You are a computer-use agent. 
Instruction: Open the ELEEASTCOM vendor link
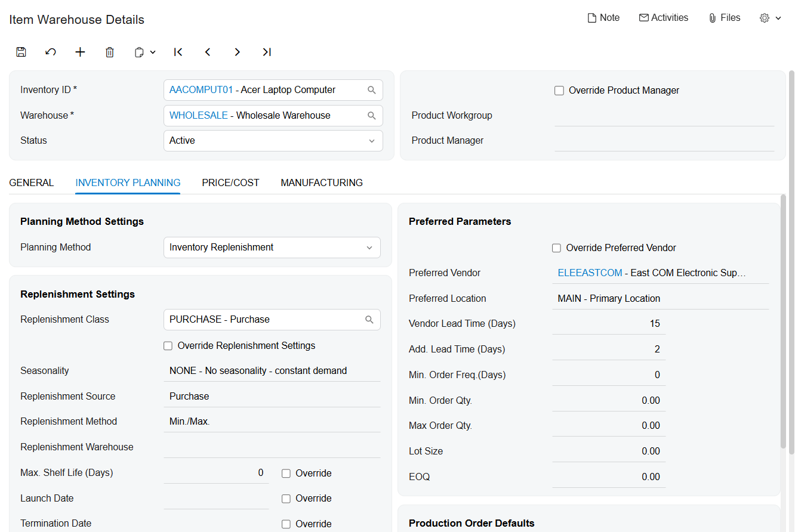590,273
